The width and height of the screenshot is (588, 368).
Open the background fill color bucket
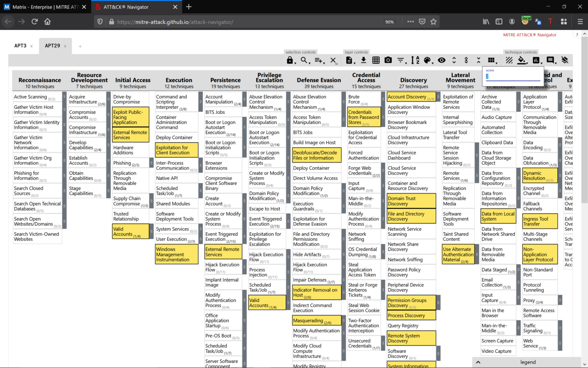[522, 60]
